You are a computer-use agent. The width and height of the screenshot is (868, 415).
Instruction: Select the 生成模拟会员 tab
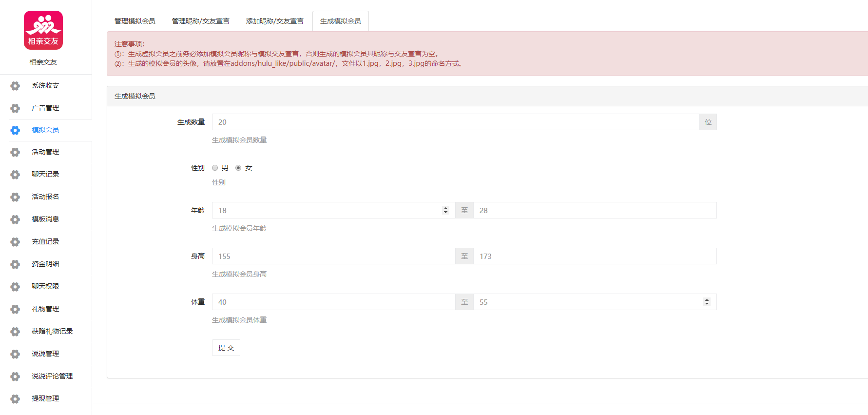[x=341, y=21]
